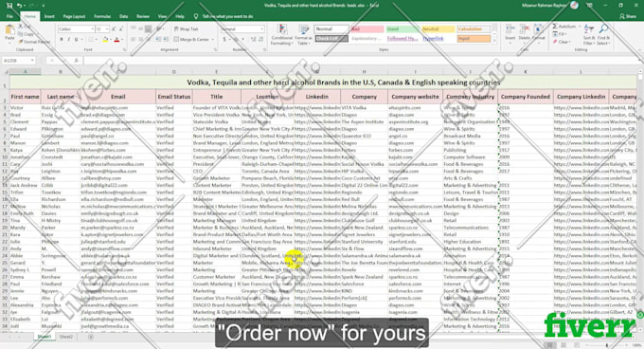This screenshot has height=349, width=644.
Task: Toggle italic formatting
Action: (x=68, y=40)
